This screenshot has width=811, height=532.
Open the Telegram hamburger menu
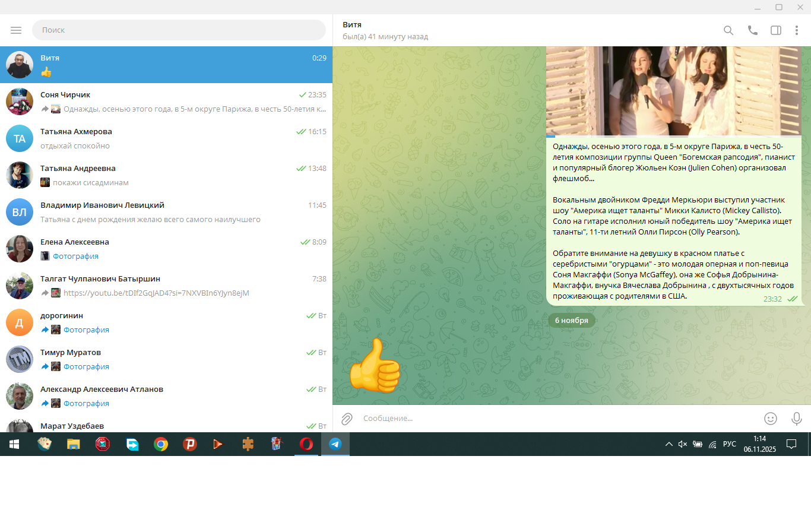click(16, 30)
